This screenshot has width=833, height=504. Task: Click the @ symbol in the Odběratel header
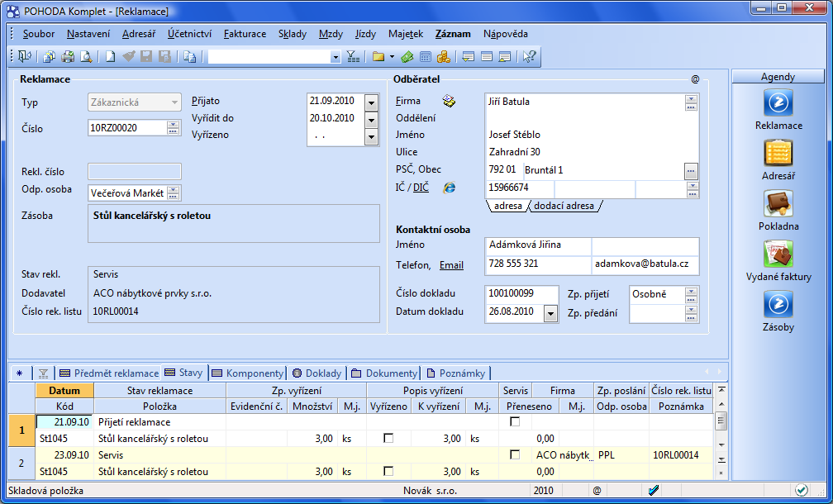[x=696, y=79]
